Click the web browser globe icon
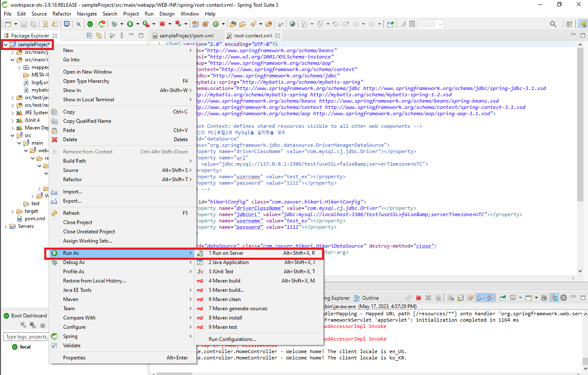This screenshot has height=375, width=588. click(x=292, y=24)
